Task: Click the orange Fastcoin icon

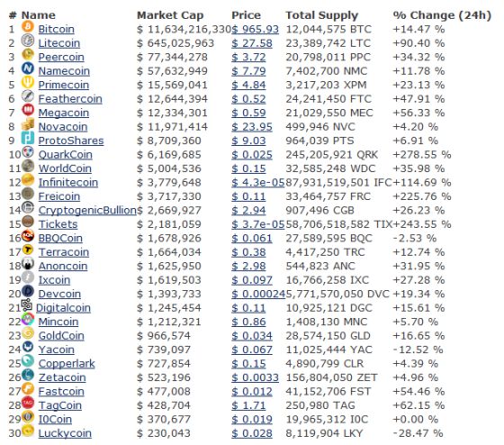Action: click(28, 388)
